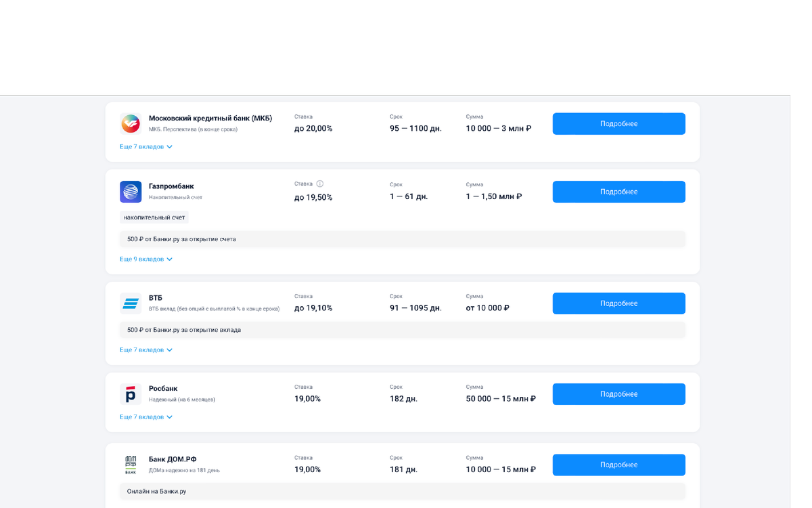Open the Московский кредитный банк (МКБ) title
This screenshot has height=508, width=812.
tap(210, 119)
